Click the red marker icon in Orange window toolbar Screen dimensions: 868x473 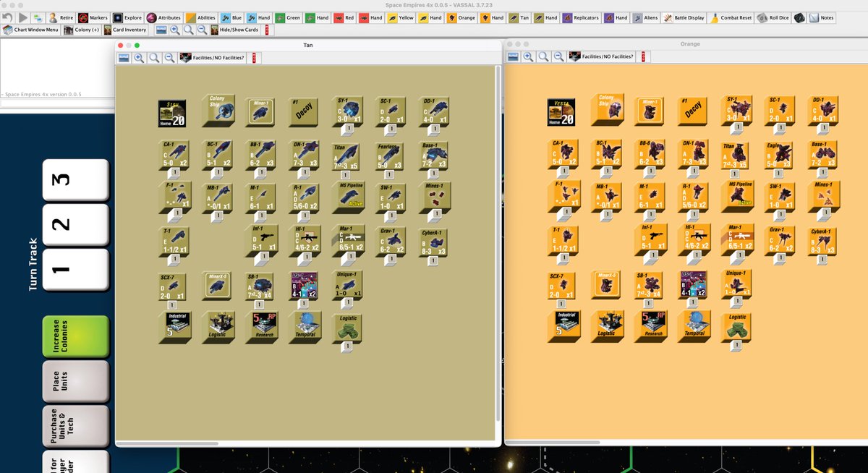(644, 57)
